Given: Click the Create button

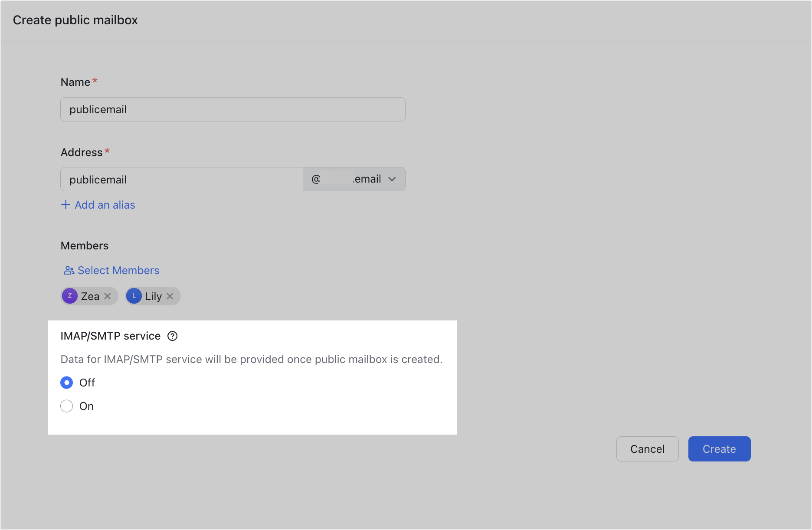Looking at the screenshot, I should click(719, 448).
